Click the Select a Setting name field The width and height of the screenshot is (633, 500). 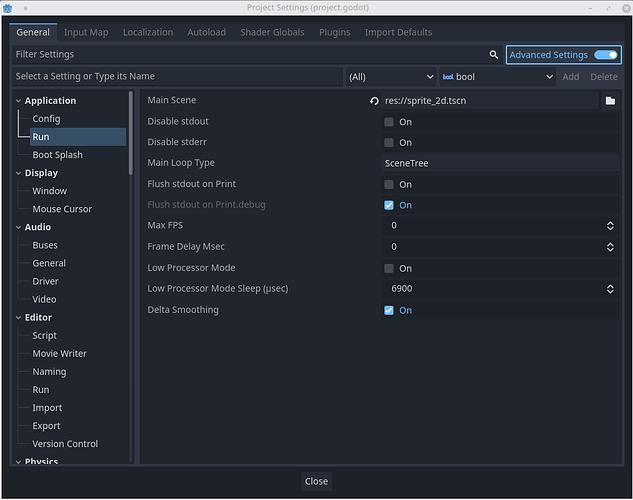pos(177,77)
